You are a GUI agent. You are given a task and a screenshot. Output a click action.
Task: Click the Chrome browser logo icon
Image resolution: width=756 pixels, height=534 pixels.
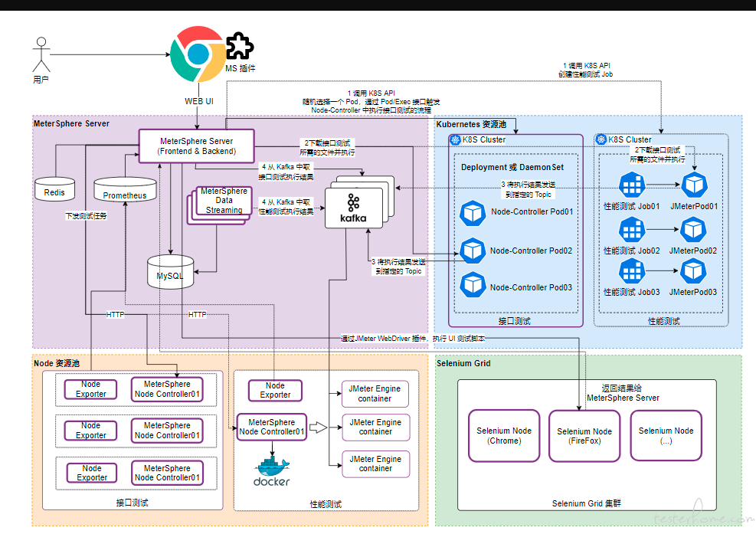click(198, 54)
